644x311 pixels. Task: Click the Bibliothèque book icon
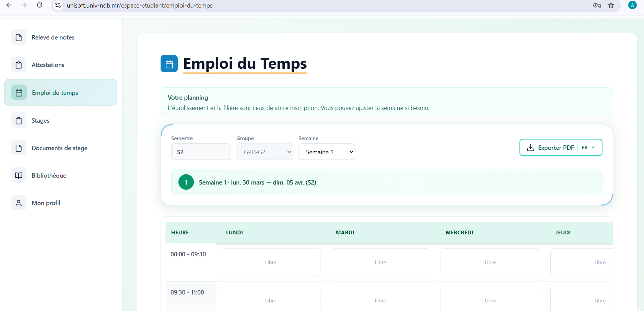[x=19, y=175]
